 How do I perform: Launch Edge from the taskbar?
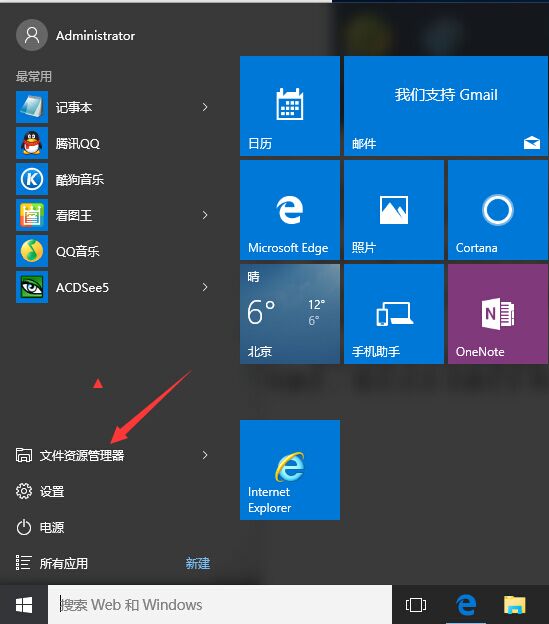466,605
